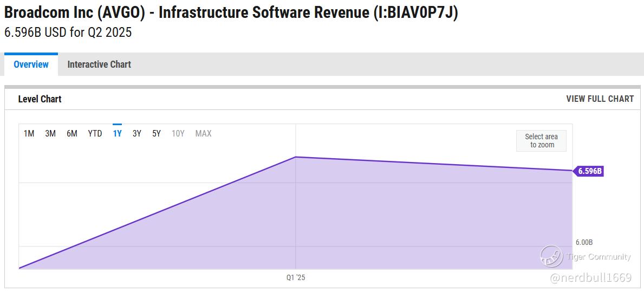Select the 5Y time range
Screen dimensions: 644x292
click(157, 133)
